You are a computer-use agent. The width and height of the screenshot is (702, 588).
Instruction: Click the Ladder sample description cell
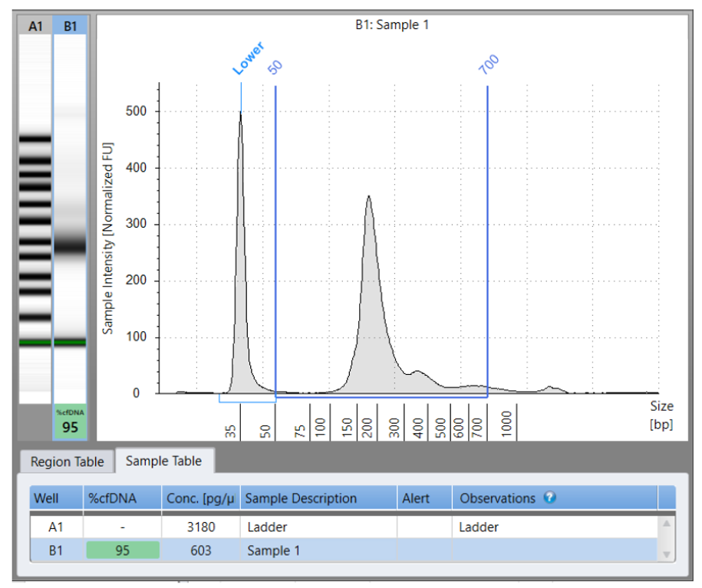[x=318, y=527]
